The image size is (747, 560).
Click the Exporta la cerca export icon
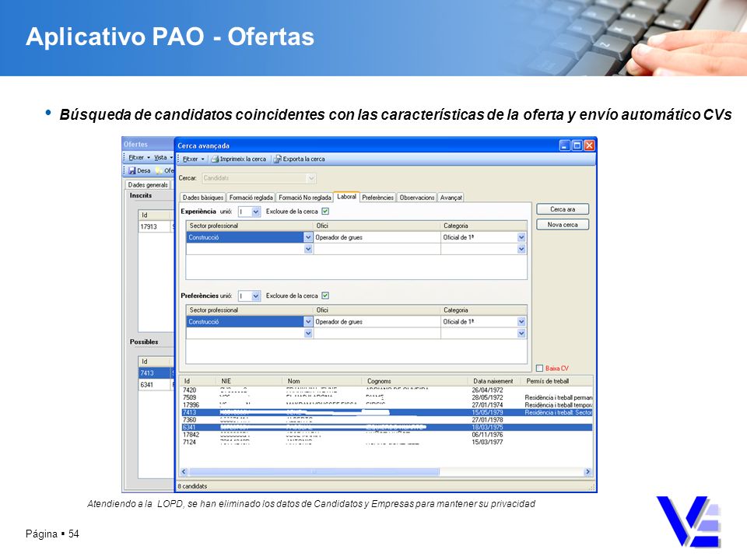tap(277, 159)
